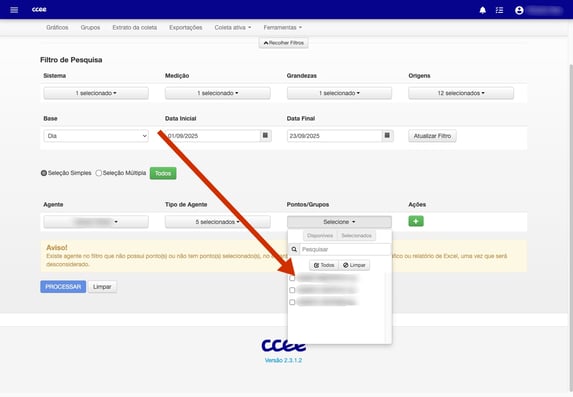Viewport: 573px width, 397px height.
Task: Open the Medição dropdown
Action: pyautogui.click(x=218, y=93)
